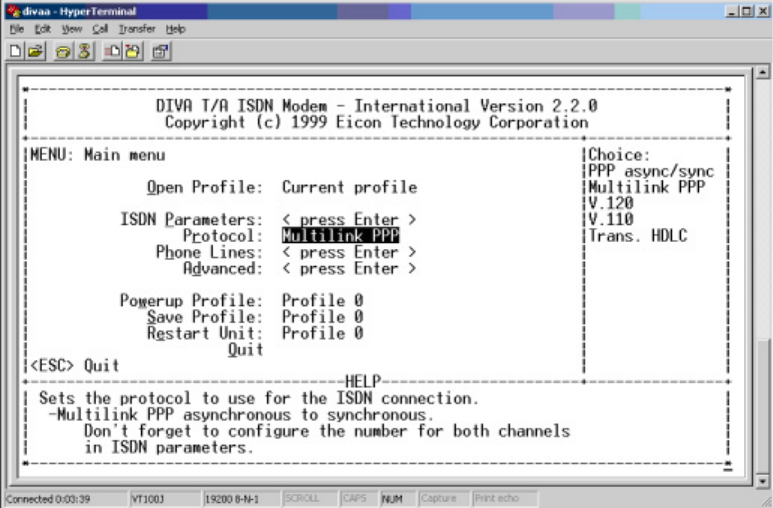Click Multilink PPP in Choice list
Viewport: 773px width, 508px height.
pos(647,187)
